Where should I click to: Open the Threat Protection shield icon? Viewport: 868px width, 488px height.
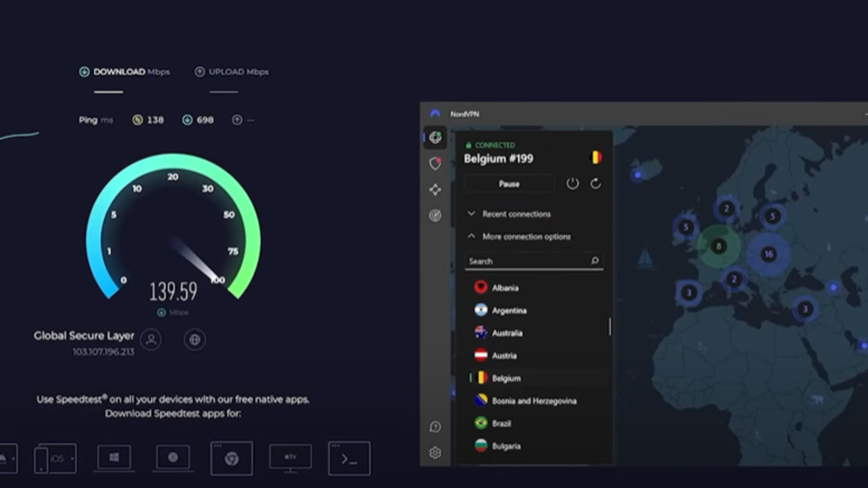pyautogui.click(x=435, y=164)
